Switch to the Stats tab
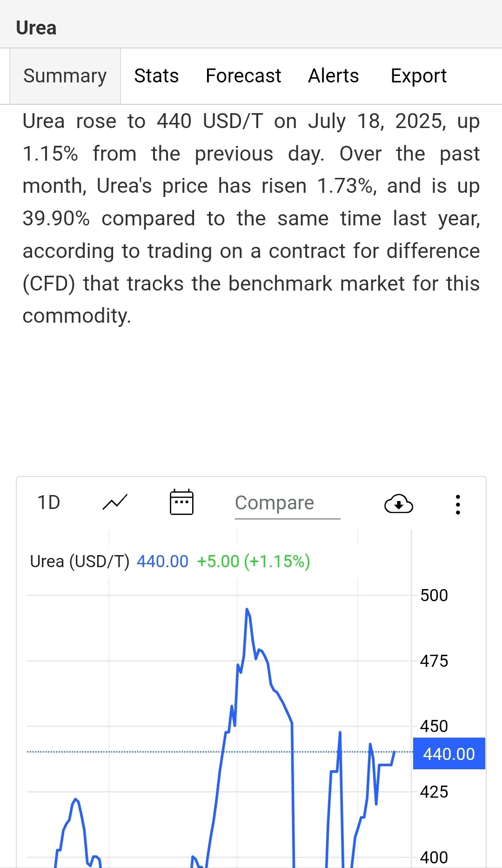502x868 pixels. click(x=156, y=76)
